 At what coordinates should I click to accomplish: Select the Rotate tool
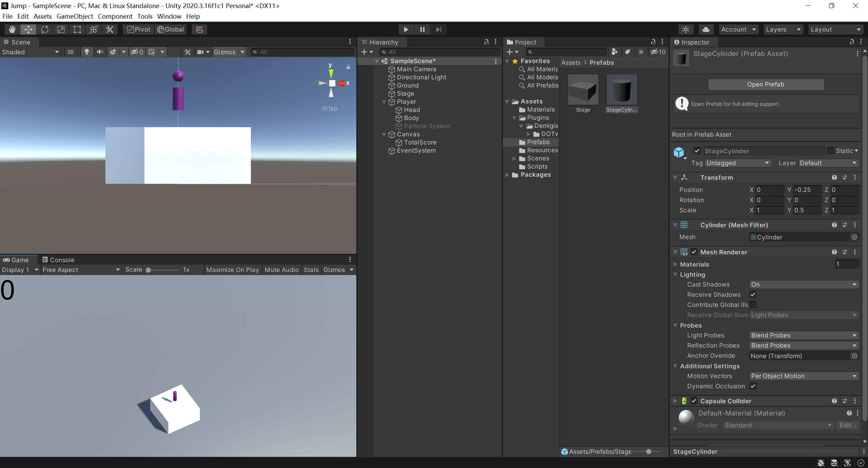tap(45, 30)
